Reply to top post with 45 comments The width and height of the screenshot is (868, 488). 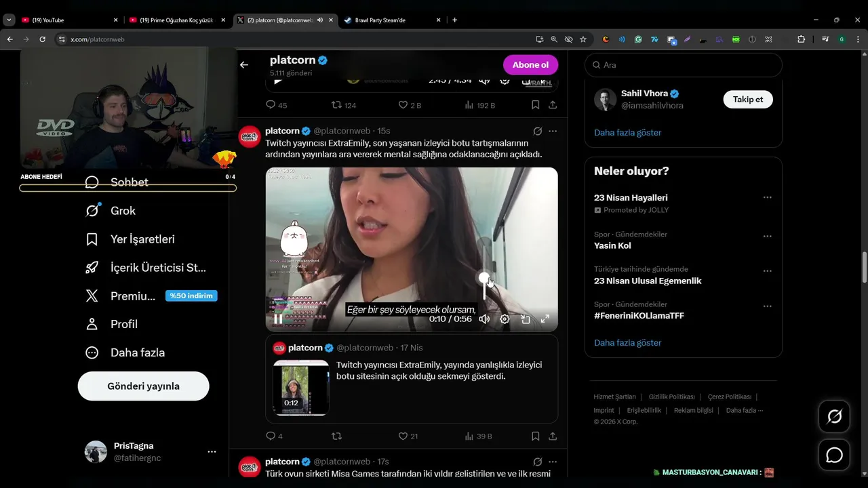pos(276,105)
